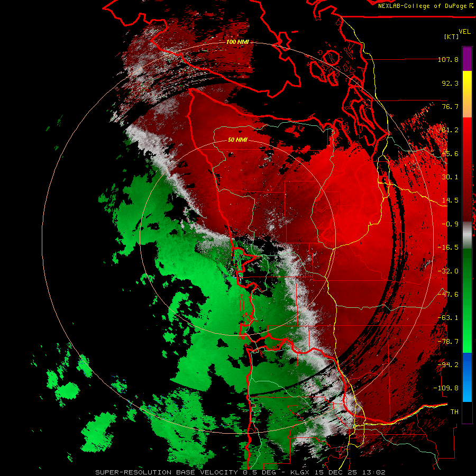Click the 100 NMI range ring label
Image resolution: width=476 pixels, height=476 pixels.
(x=237, y=42)
